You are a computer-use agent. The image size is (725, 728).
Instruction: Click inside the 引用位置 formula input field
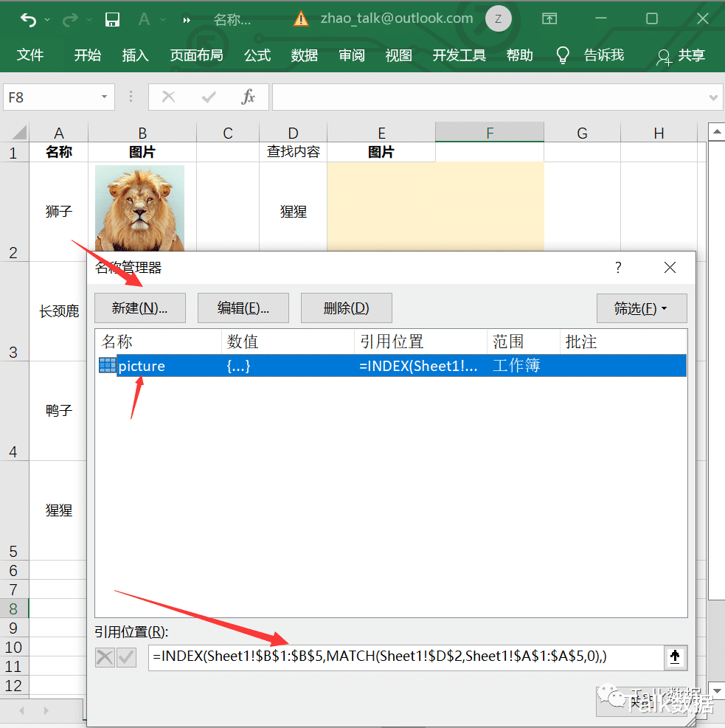pos(406,657)
